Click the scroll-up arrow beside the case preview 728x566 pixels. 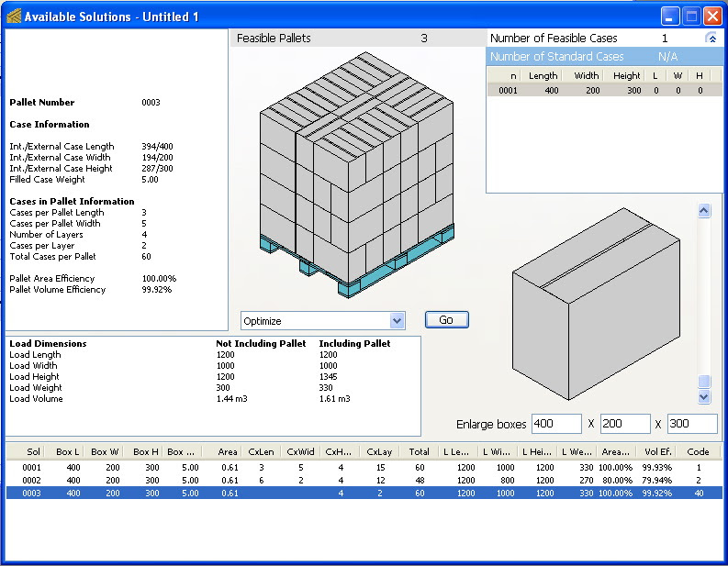coord(704,211)
